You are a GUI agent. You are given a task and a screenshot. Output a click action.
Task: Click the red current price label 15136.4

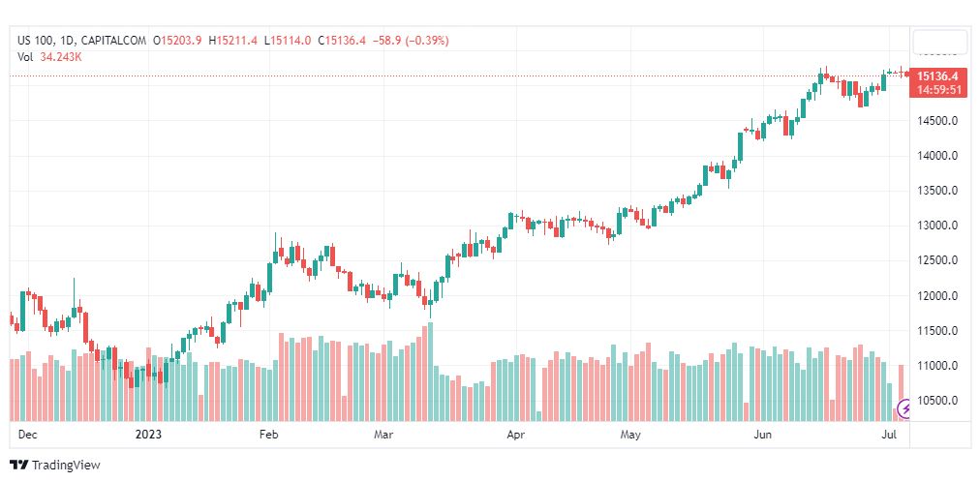click(937, 75)
